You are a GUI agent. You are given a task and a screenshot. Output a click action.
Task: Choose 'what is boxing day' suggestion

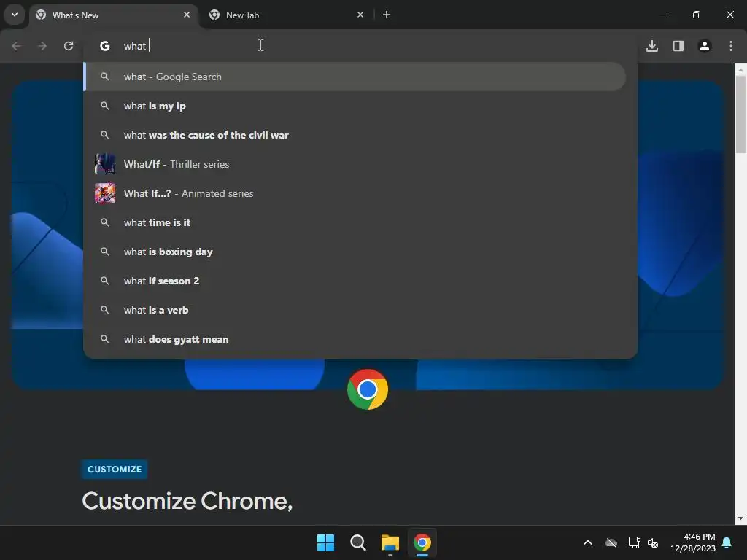coord(355,252)
